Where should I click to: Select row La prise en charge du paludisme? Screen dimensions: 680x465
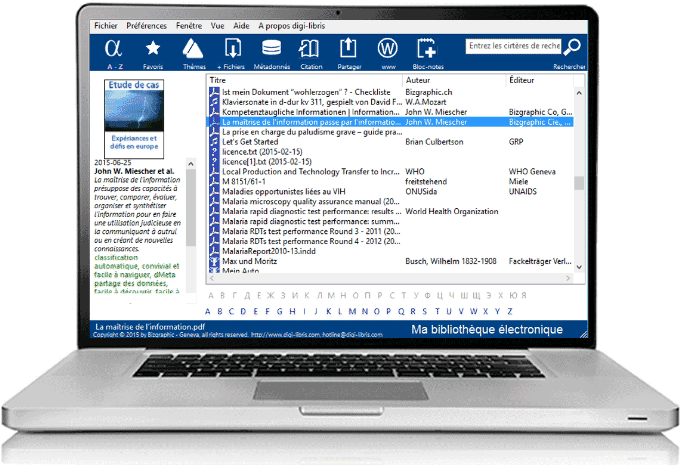(390, 132)
